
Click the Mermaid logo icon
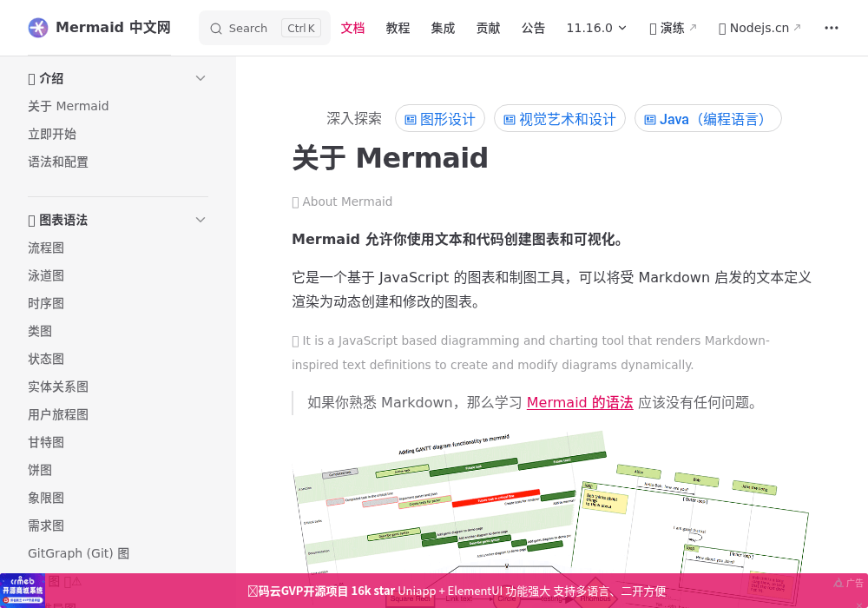pyautogui.click(x=38, y=28)
